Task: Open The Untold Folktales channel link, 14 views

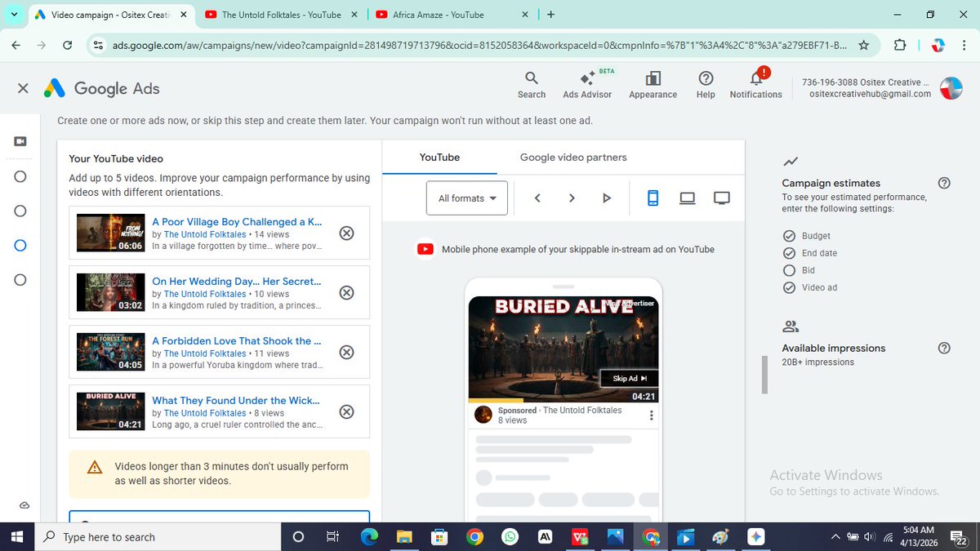Action: [205, 234]
